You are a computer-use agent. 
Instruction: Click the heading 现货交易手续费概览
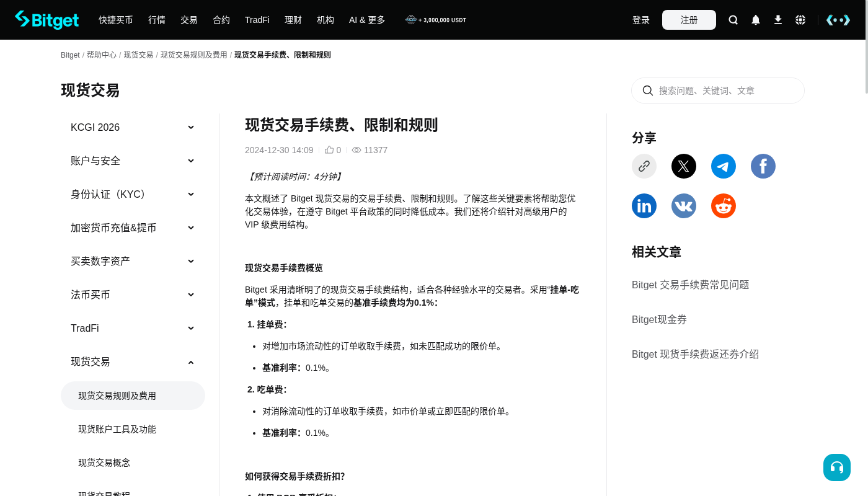tap(284, 268)
